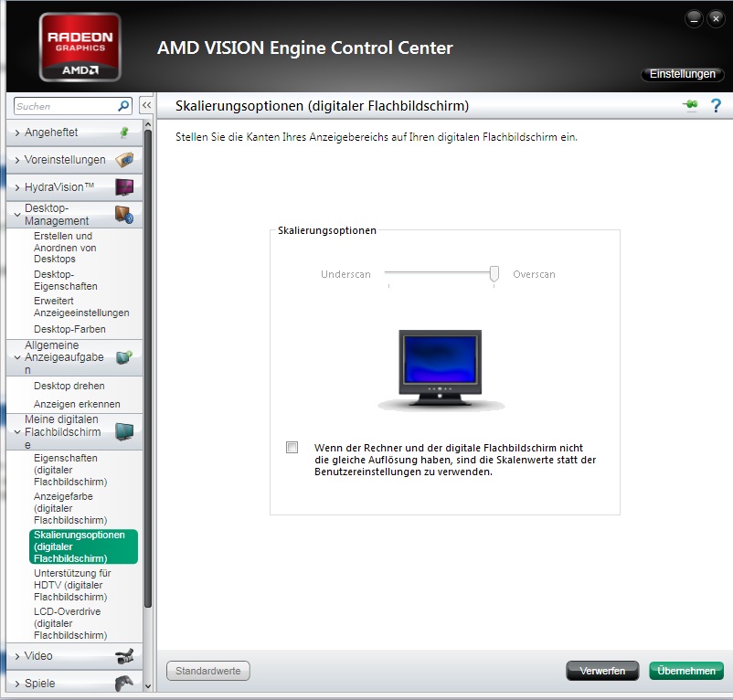Open Unterstützung für HDTV page
Viewport: 733px width, 700px height.
(72, 585)
